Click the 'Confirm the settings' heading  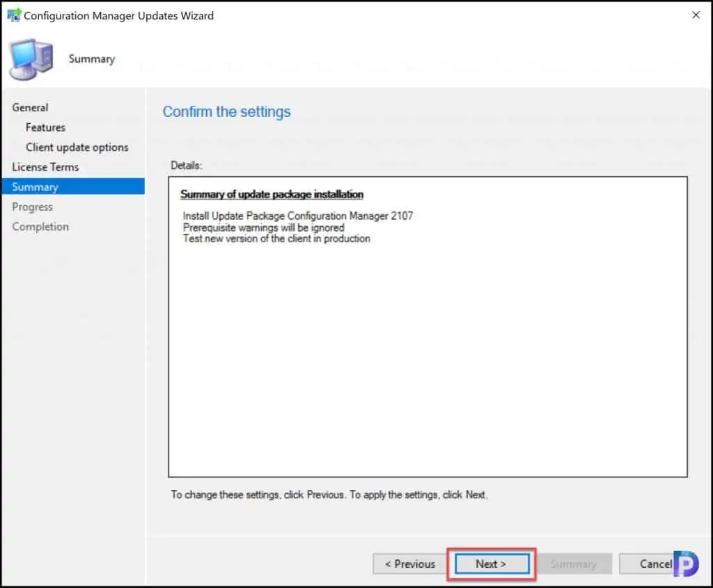point(226,112)
